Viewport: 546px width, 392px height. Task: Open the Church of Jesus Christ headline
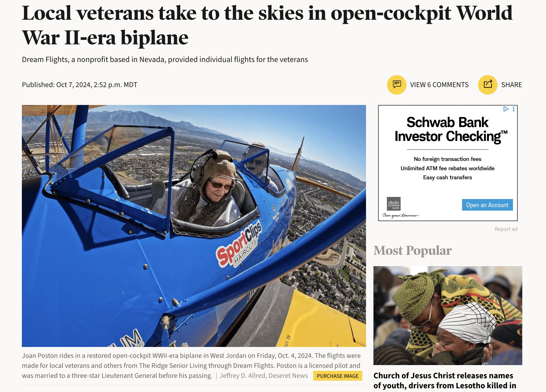click(445, 380)
